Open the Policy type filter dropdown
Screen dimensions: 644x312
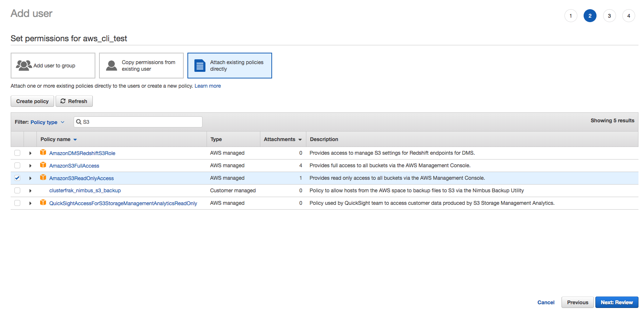click(47, 122)
